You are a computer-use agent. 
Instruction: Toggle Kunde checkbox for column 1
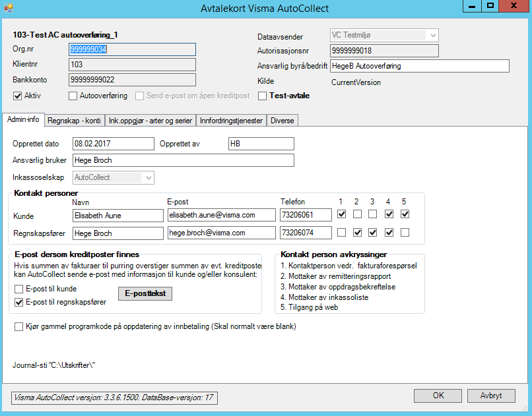click(x=342, y=214)
